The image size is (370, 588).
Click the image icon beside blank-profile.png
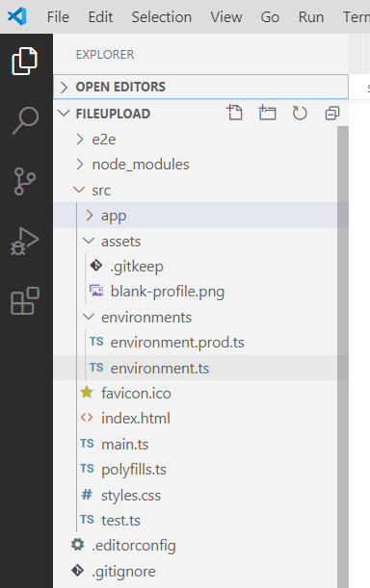(x=96, y=291)
